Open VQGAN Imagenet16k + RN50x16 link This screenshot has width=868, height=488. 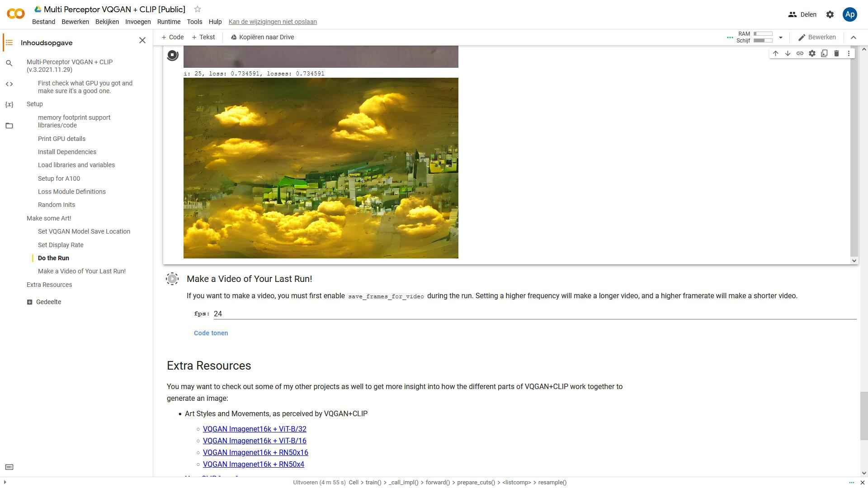coord(255,452)
